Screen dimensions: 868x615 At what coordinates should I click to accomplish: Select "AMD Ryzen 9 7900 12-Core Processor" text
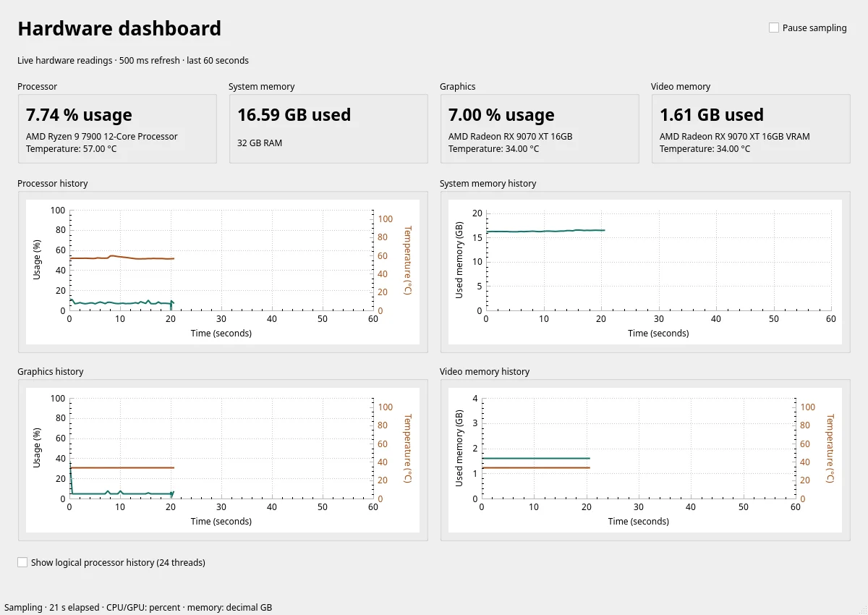point(102,136)
